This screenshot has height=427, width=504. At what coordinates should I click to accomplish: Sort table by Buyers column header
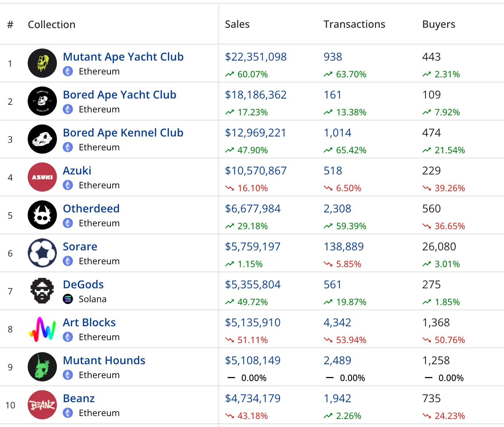pyautogui.click(x=439, y=24)
